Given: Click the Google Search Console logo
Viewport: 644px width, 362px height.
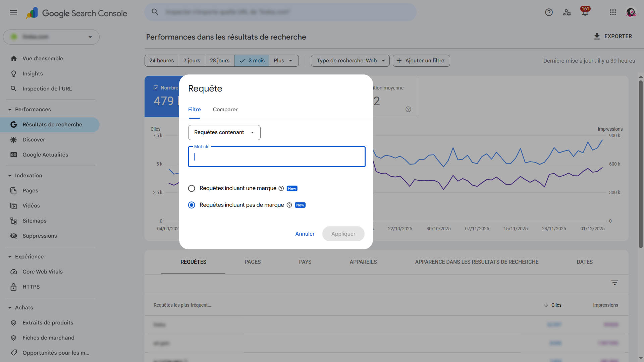Looking at the screenshot, I should (x=76, y=13).
